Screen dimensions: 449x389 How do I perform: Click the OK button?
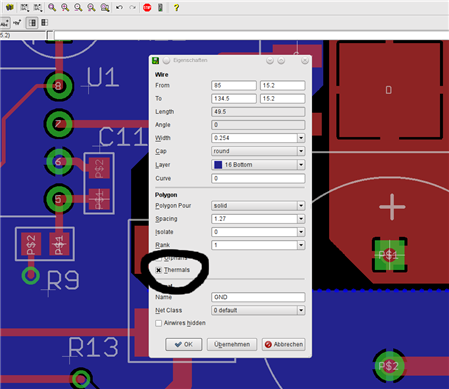click(x=184, y=344)
